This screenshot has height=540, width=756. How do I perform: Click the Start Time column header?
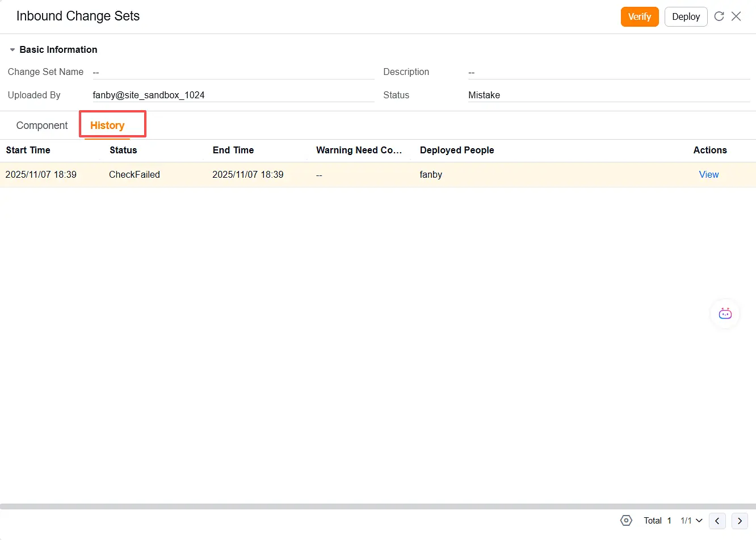point(28,150)
